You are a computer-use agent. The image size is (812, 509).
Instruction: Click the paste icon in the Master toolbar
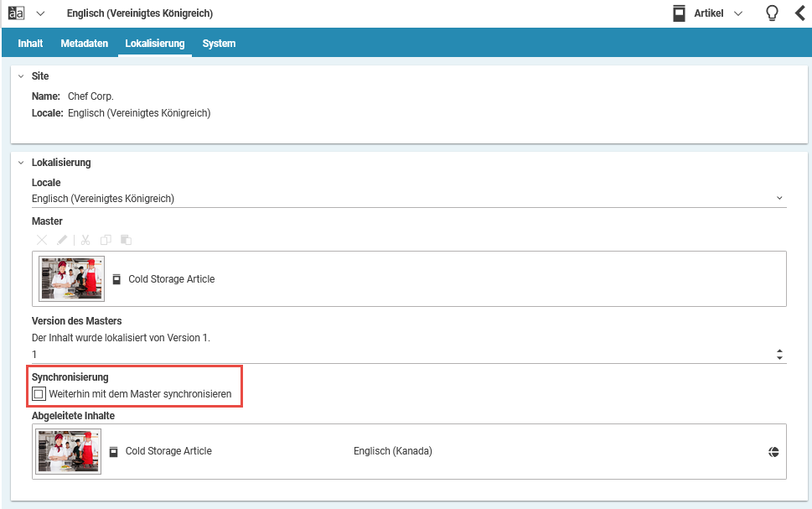[126, 240]
